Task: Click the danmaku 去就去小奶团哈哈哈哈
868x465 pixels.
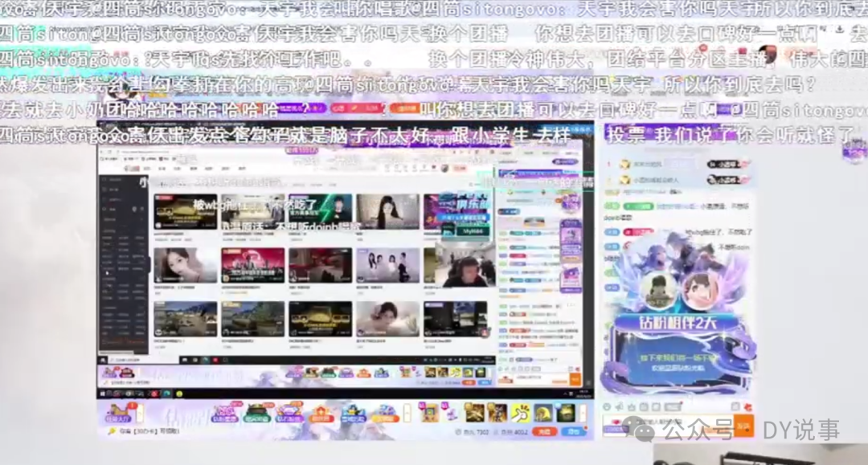Action: coord(140,109)
